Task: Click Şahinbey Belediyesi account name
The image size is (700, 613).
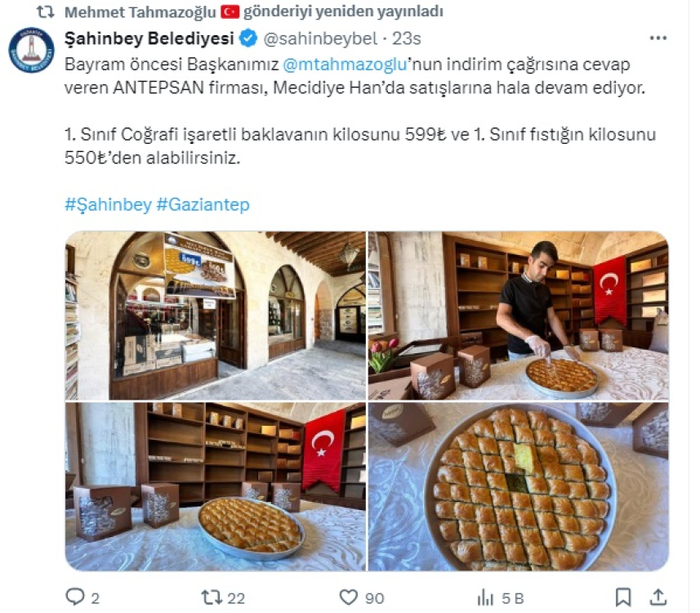Action: tap(149, 38)
